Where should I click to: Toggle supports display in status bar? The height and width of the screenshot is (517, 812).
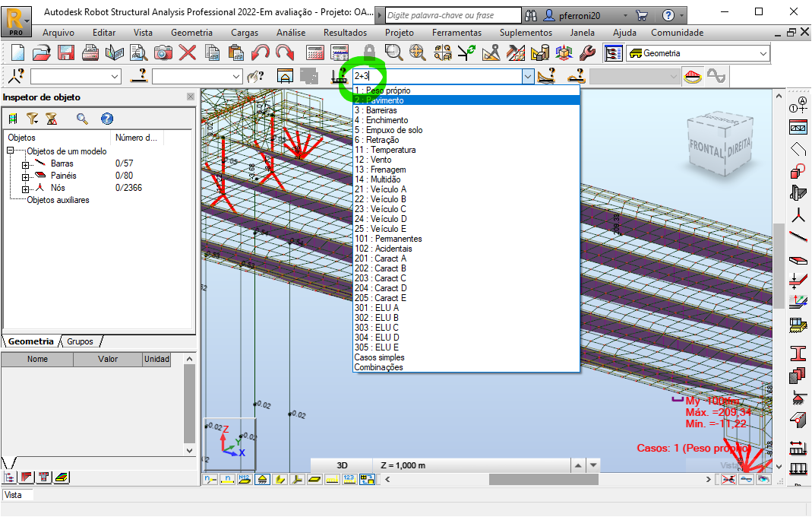click(x=261, y=479)
